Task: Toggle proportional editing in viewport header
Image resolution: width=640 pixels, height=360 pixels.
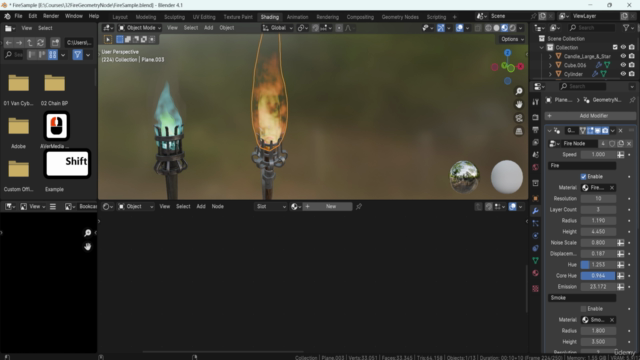Action: point(339,28)
